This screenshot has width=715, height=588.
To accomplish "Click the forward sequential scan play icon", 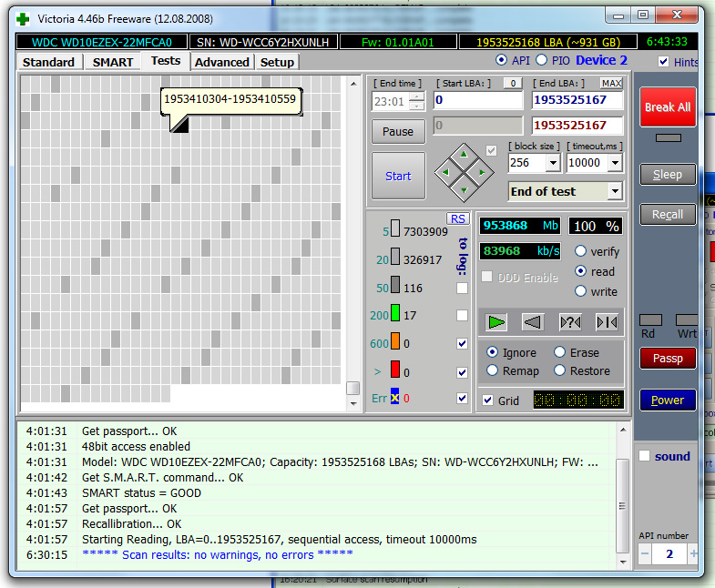I will [x=495, y=321].
